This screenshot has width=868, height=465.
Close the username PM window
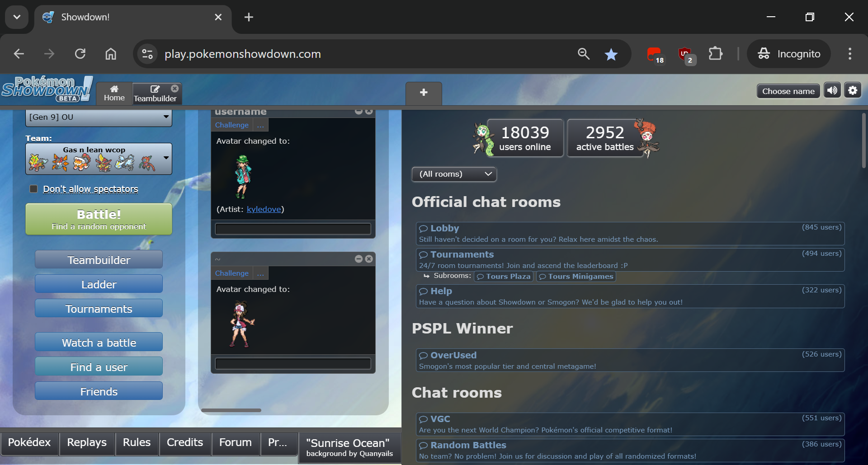pyautogui.click(x=369, y=111)
